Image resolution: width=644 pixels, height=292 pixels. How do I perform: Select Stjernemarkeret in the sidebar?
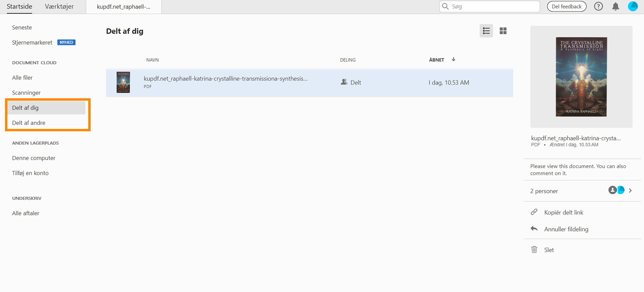[32, 42]
